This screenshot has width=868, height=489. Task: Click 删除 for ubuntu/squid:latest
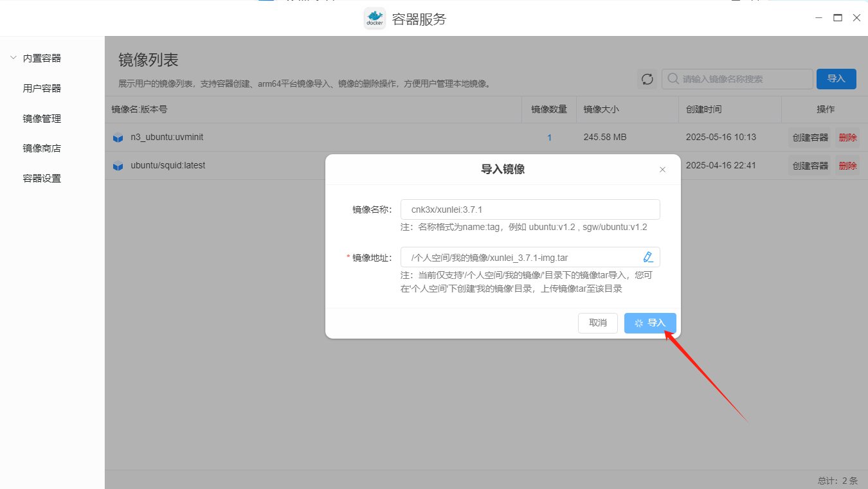click(x=847, y=166)
